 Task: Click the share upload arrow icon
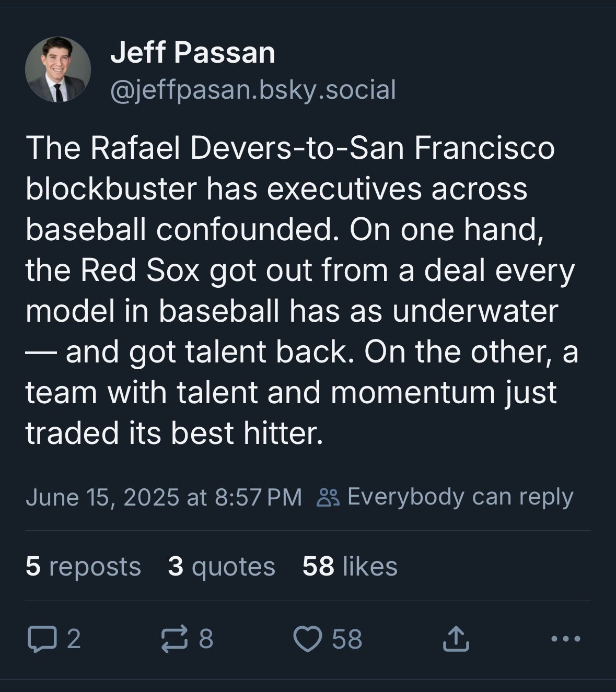[x=456, y=639]
